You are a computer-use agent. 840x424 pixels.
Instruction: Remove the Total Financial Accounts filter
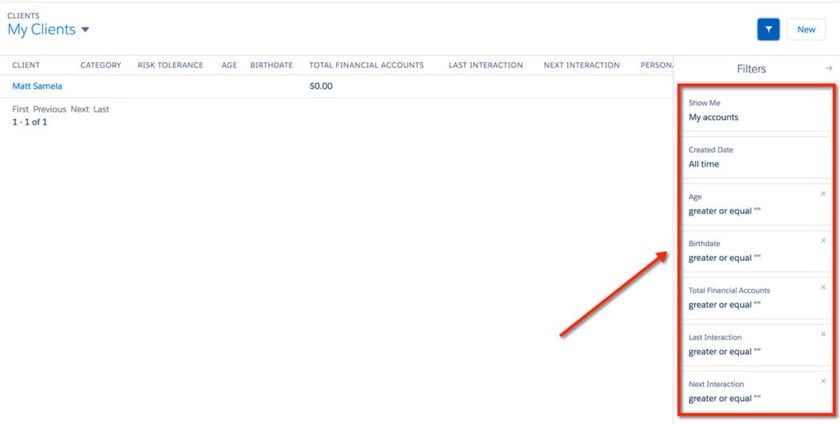823,287
